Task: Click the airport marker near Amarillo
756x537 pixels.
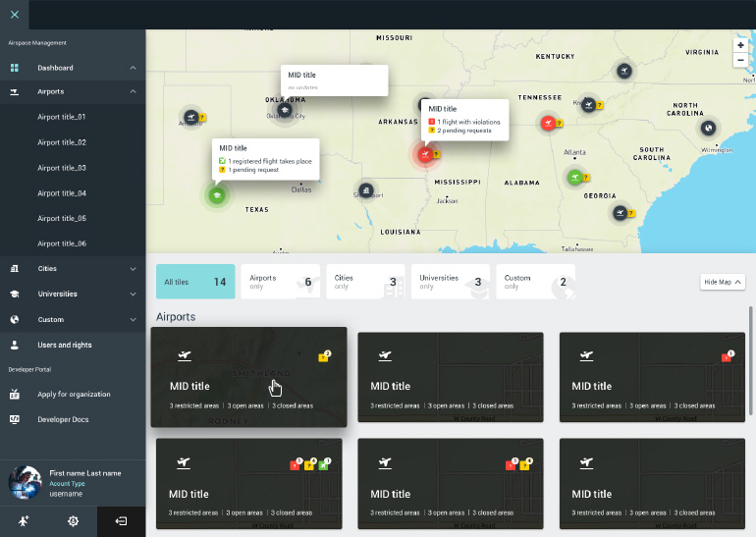Action: click(191, 117)
